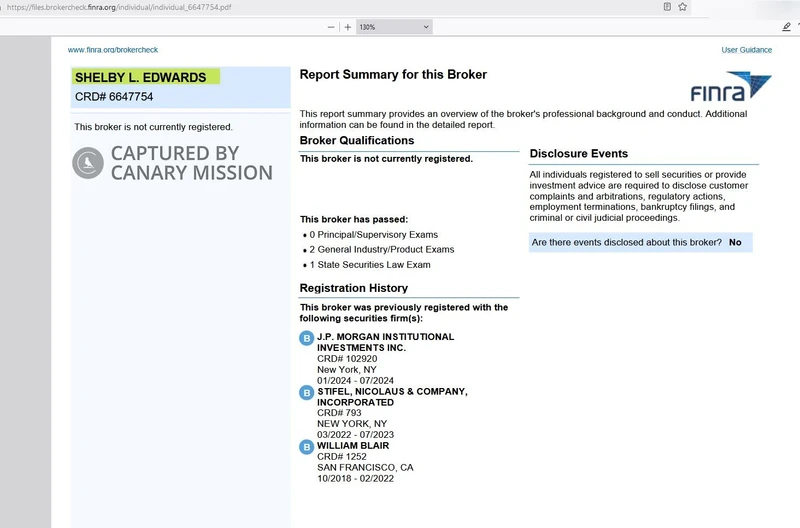The image size is (800, 528).
Task: Click the Broker Qualifications heading
Action: [x=357, y=140]
